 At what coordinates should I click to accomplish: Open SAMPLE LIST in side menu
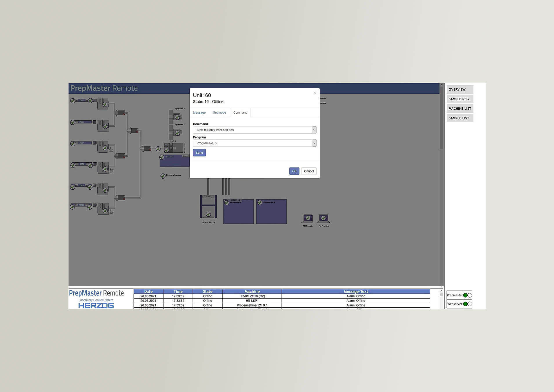point(460,118)
